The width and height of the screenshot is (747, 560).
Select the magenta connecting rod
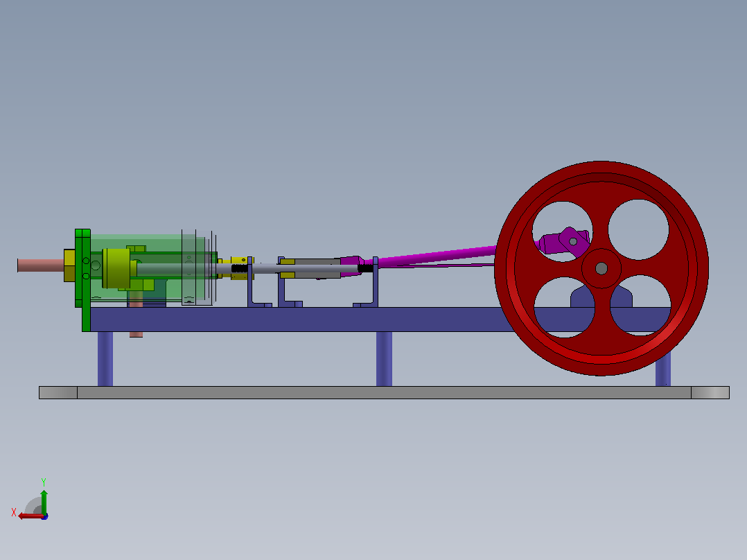pyautogui.click(x=436, y=256)
